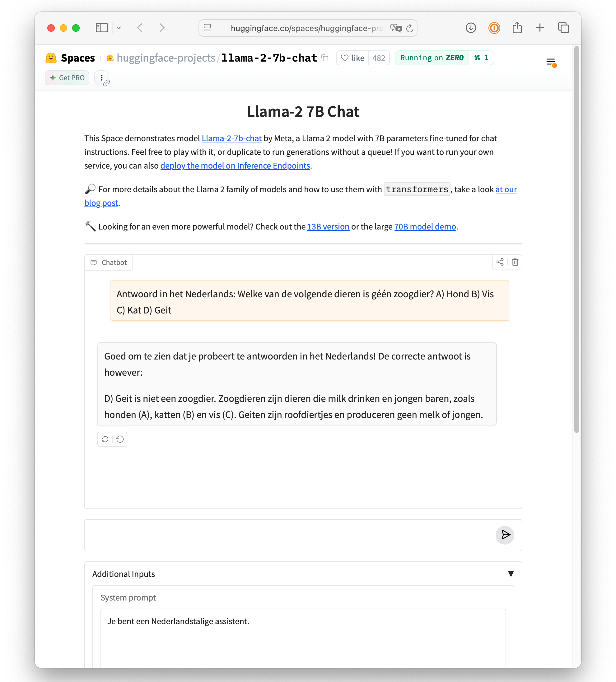Click the page vertical scrollbar
This screenshot has width=616, height=682.
(x=577, y=239)
